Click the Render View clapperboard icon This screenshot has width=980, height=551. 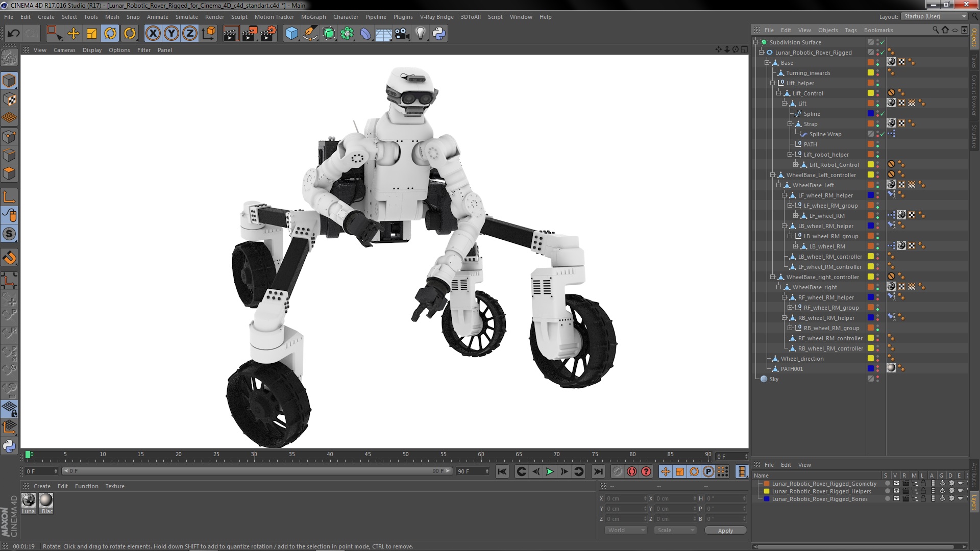click(231, 34)
